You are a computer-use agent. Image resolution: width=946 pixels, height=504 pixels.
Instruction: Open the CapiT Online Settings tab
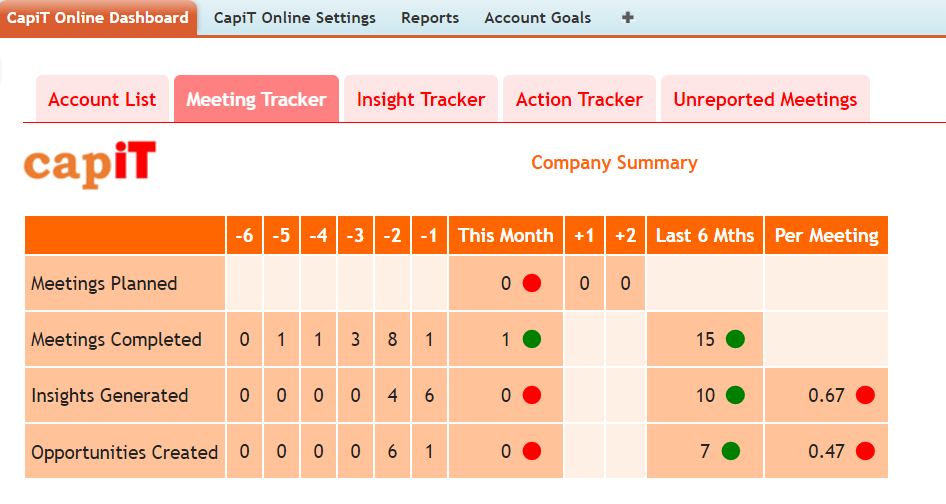click(294, 18)
